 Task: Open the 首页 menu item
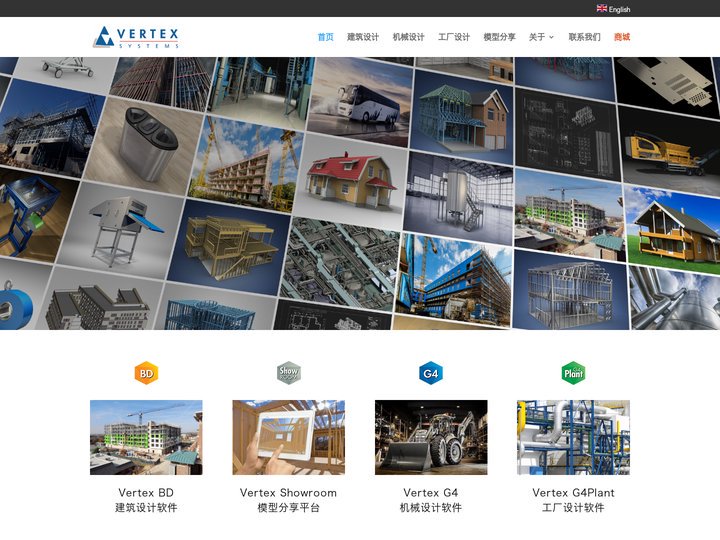pyautogui.click(x=325, y=37)
